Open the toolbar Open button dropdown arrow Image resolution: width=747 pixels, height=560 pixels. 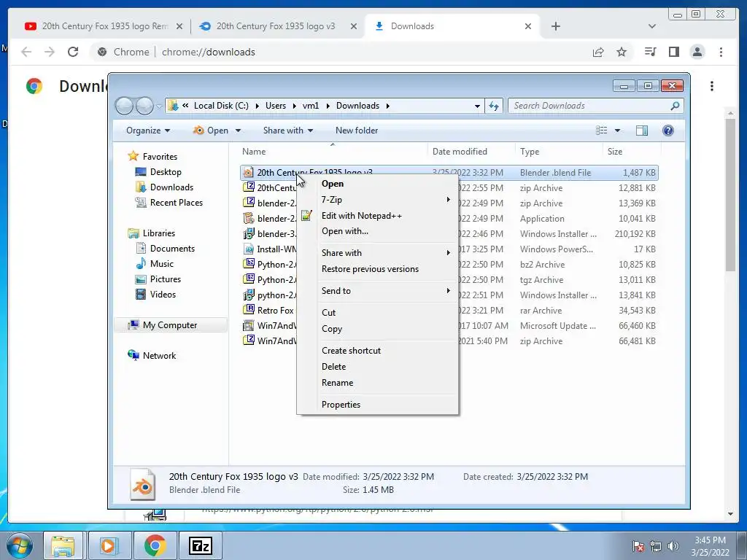(239, 131)
